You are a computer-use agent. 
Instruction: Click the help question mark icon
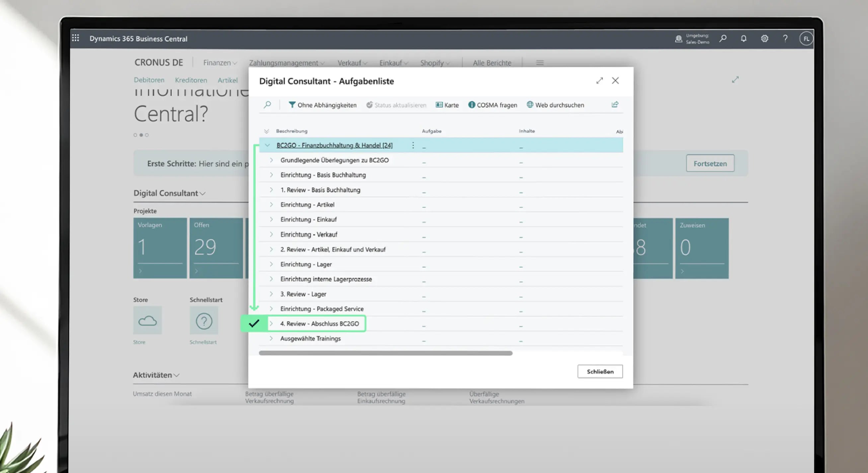785,39
